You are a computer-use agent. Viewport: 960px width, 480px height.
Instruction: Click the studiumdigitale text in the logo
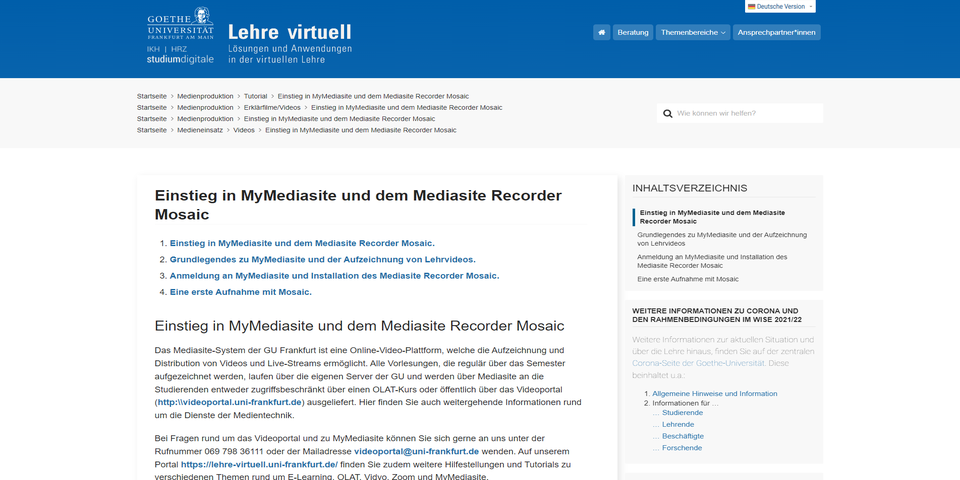click(180, 59)
